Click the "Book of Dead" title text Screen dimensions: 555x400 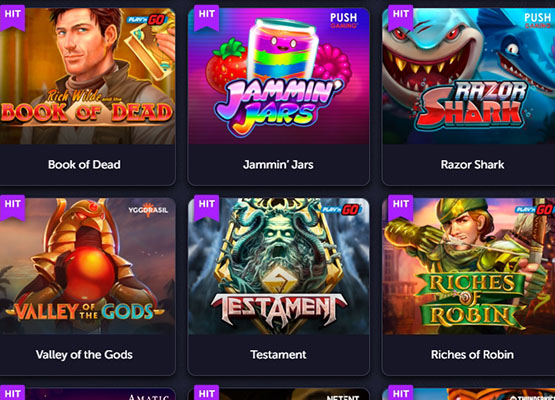[x=84, y=165]
